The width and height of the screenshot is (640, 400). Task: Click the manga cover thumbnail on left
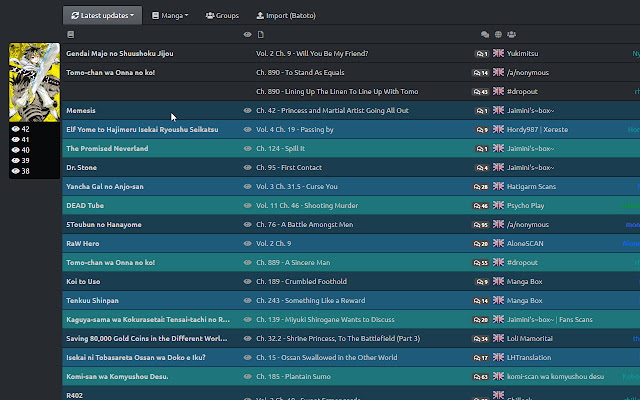[33, 82]
